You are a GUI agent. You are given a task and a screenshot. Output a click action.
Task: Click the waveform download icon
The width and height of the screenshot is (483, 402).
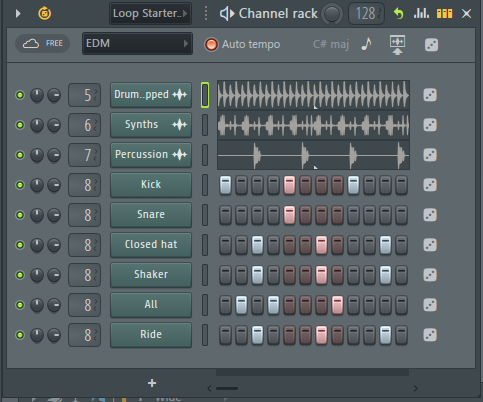pyautogui.click(x=397, y=45)
